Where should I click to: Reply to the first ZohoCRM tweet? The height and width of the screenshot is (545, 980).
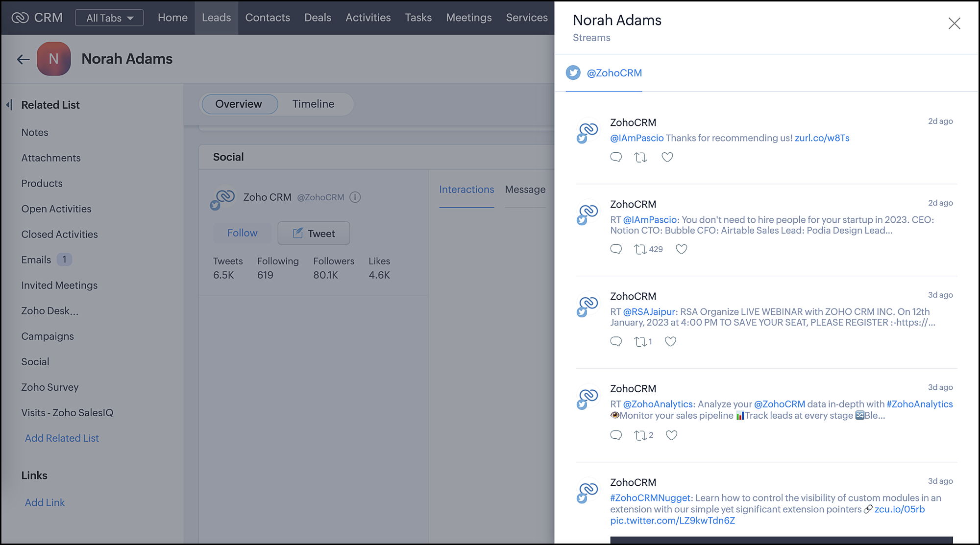(x=616, y=157)
